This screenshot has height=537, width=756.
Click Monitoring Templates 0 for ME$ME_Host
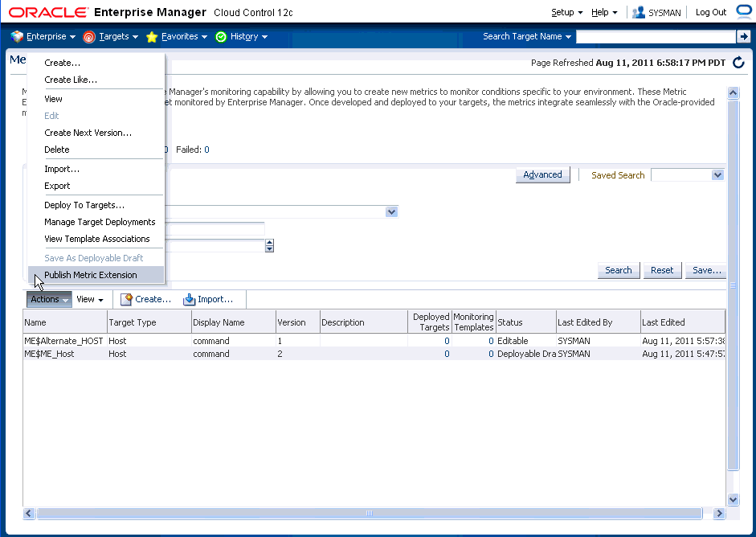[491, 354]
